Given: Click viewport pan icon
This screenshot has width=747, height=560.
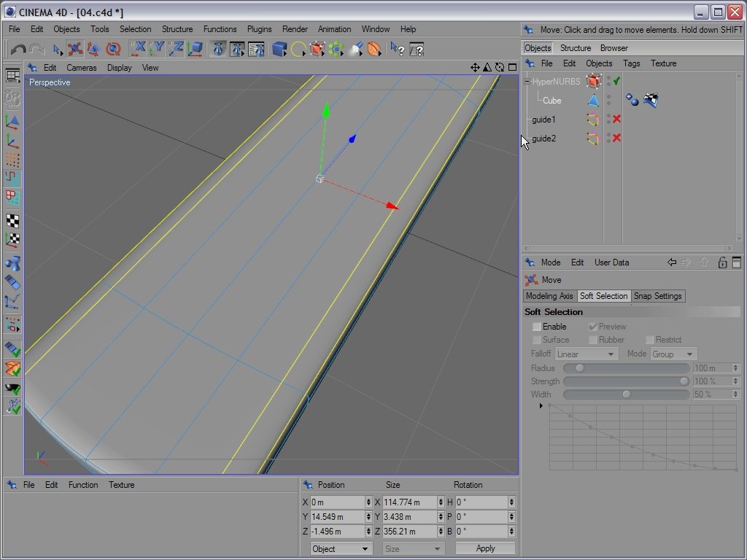Looking at the screenshot, I should tap(475, 68).
